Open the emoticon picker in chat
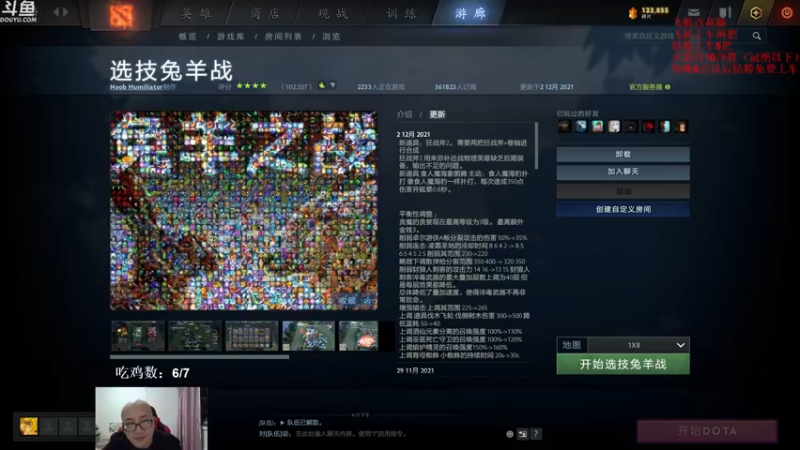 pyautogui.click(x=510, y=434)
